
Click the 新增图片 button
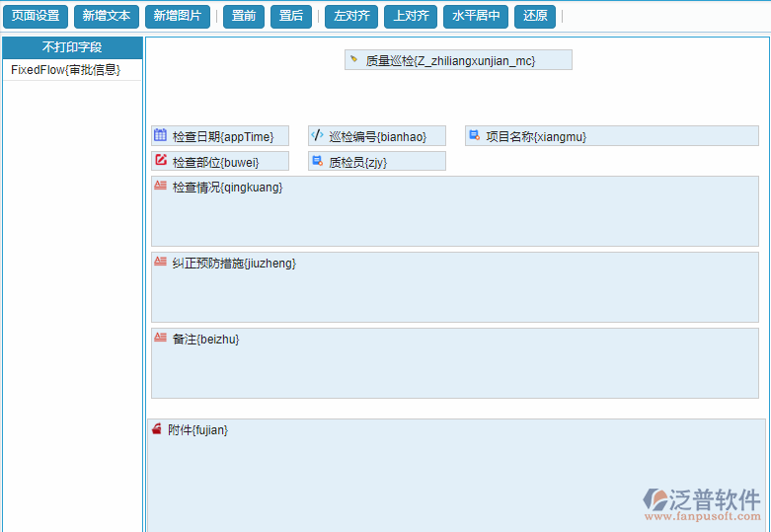click(178, 16)
